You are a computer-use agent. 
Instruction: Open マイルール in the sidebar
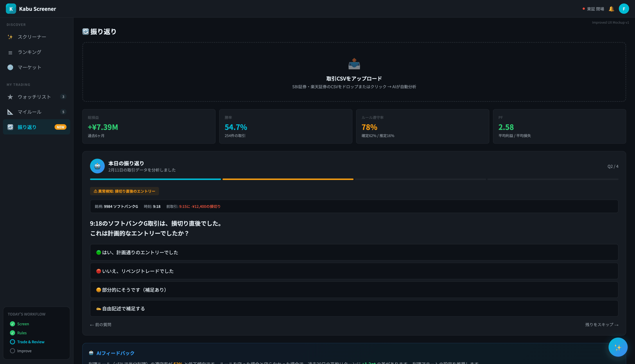point(30,112)
